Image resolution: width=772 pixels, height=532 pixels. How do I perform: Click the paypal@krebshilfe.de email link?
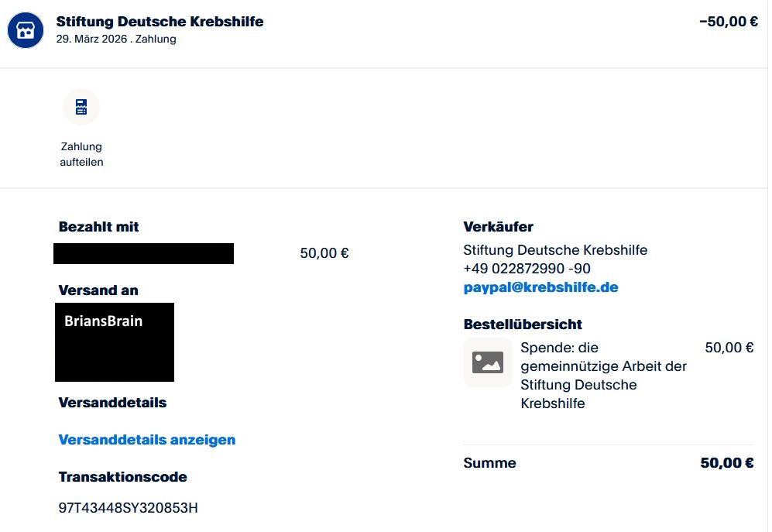[x=540, y=287]
